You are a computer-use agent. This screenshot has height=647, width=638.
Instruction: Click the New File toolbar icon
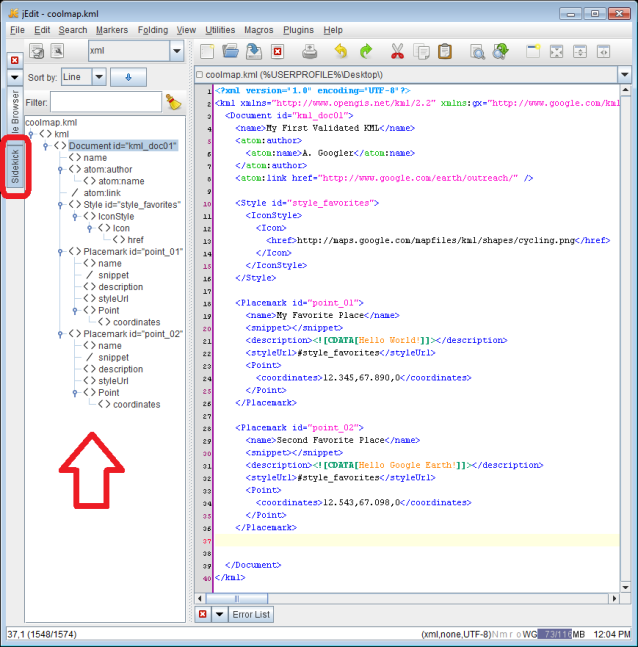point(207,51)
